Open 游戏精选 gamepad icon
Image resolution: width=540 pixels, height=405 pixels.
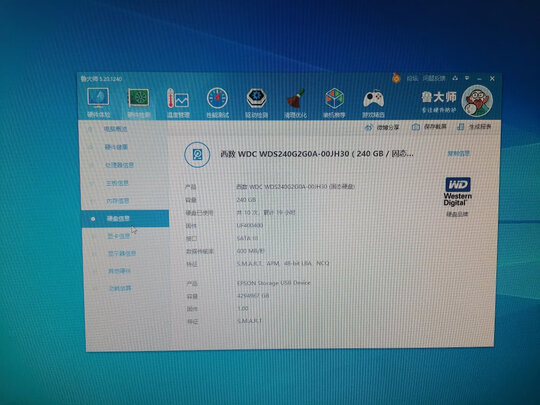click(373, 99)
